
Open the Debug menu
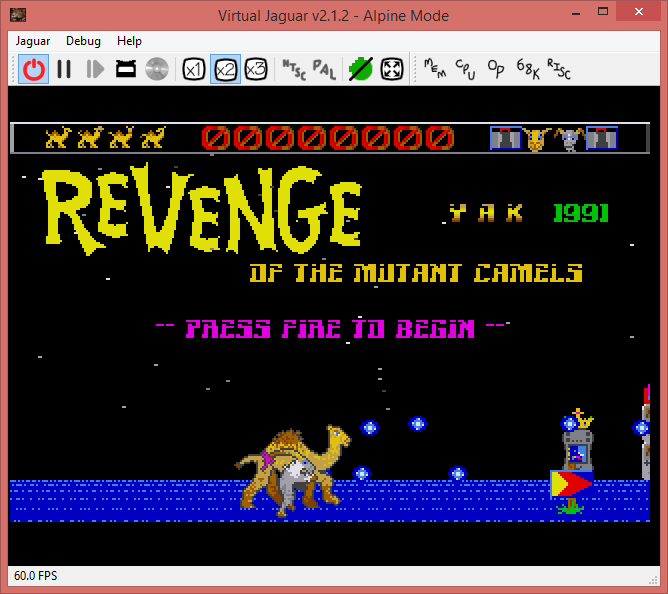[83, 41]
